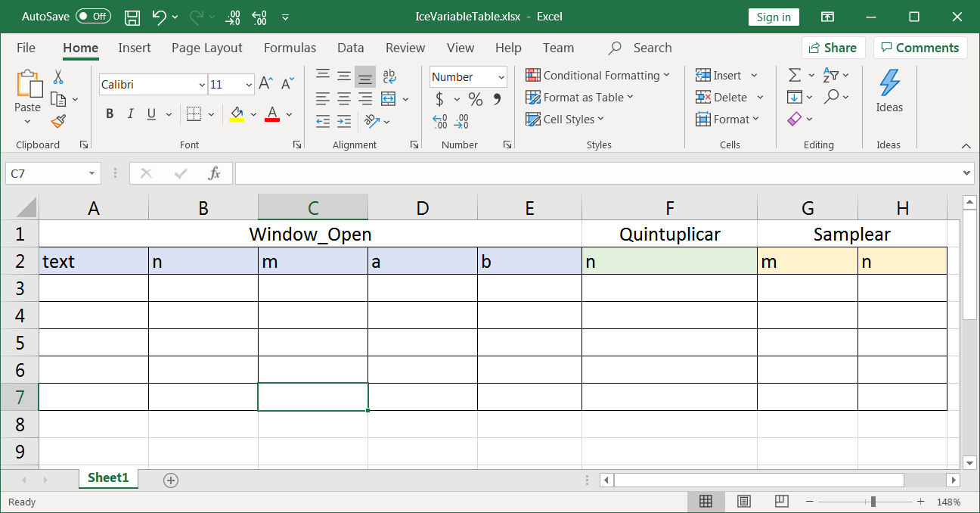980x513 pixels.
Task: Click the Sign in button
Action: [774, 17]
